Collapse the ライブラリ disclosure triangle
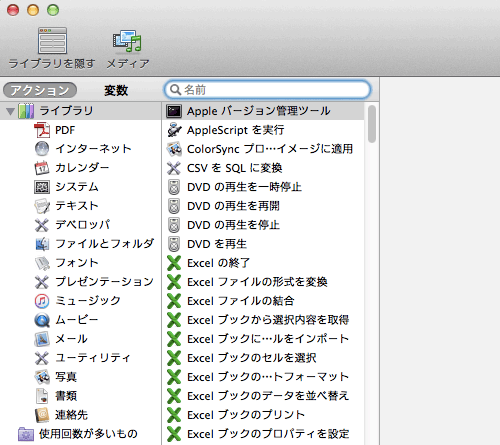 click(x=10, y=111)
